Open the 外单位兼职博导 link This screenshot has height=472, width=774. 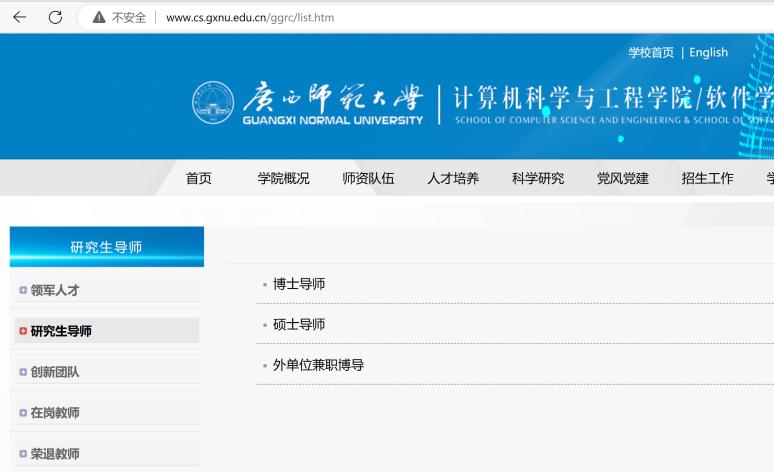tap(318, 365)
